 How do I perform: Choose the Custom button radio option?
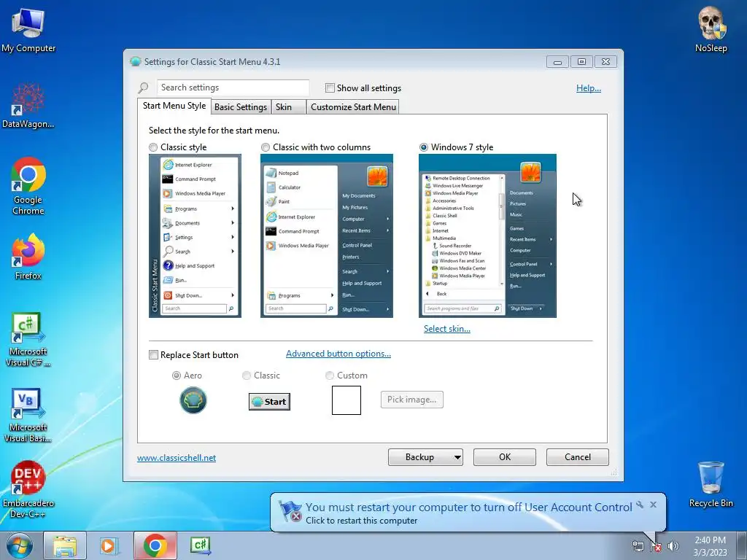[330, 376]
